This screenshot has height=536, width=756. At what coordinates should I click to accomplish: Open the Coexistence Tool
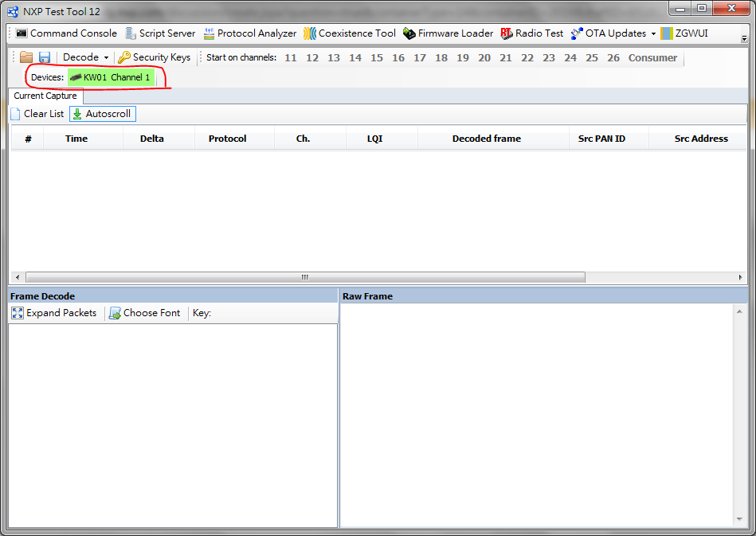(350, 33)
